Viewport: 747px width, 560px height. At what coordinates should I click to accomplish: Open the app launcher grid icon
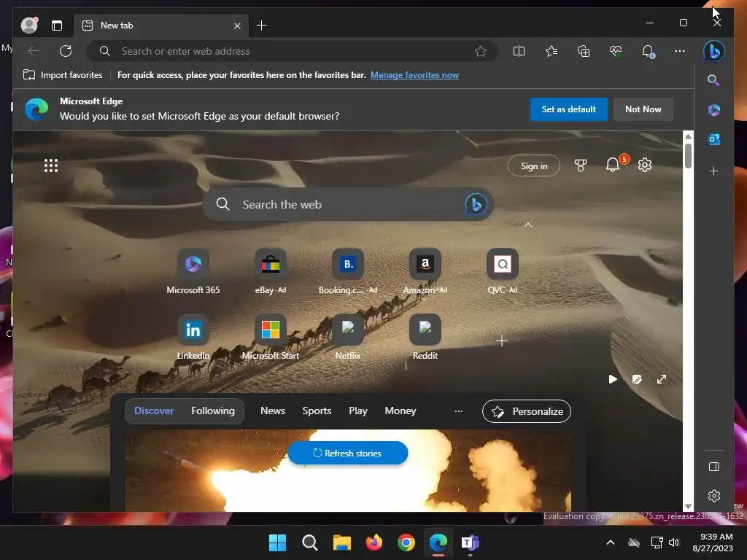[51, 166]
